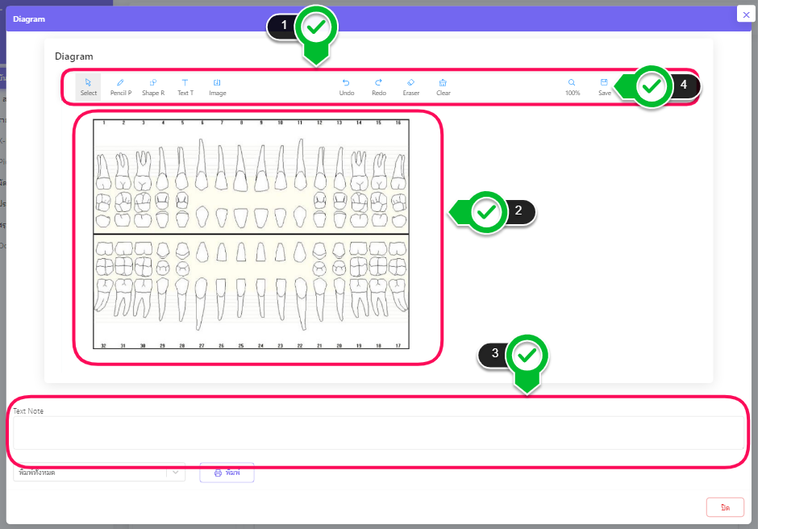Insert an image with Image tool
The width and height of the screenshot is (812, 529).
(x=217, y=86)
